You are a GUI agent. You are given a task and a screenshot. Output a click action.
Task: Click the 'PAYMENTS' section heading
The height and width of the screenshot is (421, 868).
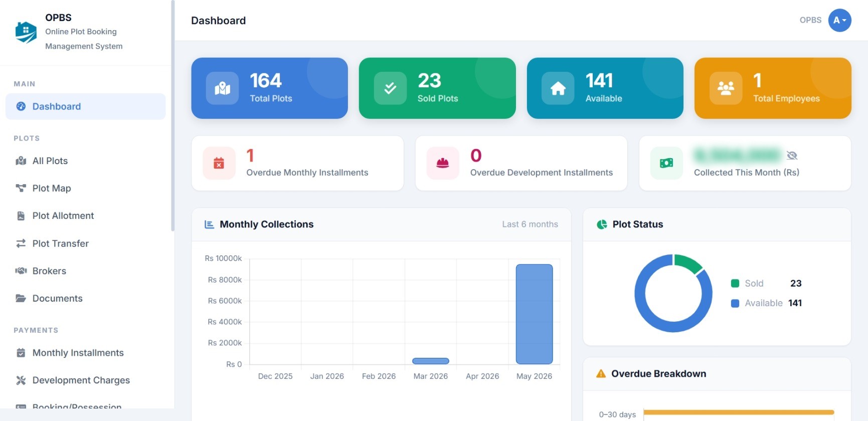pos(36,330)
